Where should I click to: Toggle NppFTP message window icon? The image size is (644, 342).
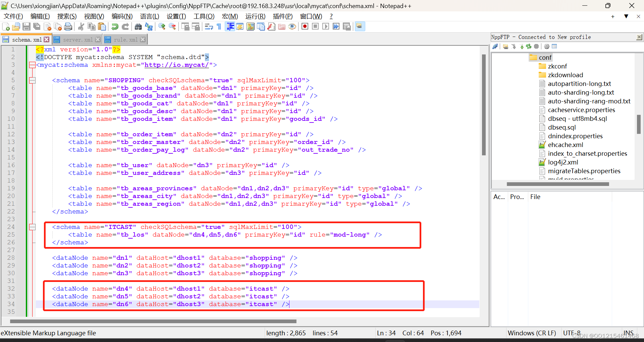tap(554, 47)
